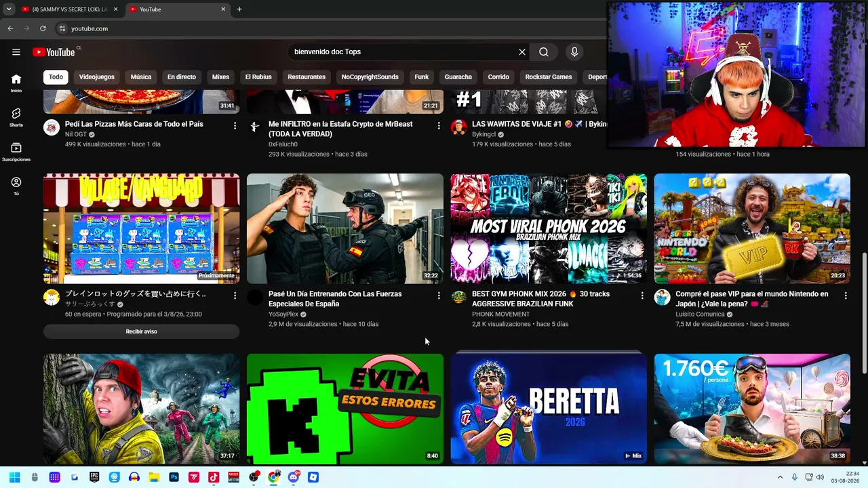Open Shorts in the left sidebar
This screenshot has height=488, width=868.
click(x=16, y=117)
